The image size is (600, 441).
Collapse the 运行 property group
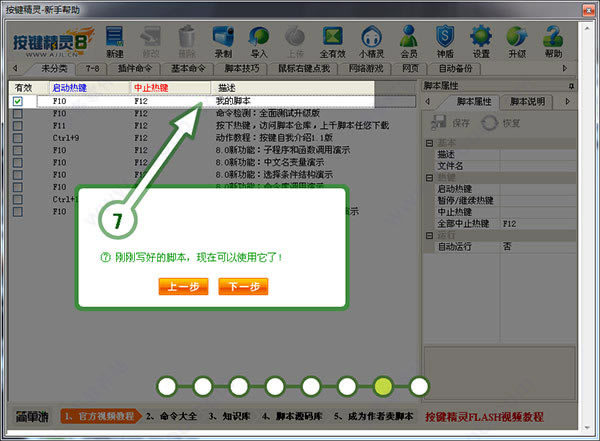(x=429, y=235)
